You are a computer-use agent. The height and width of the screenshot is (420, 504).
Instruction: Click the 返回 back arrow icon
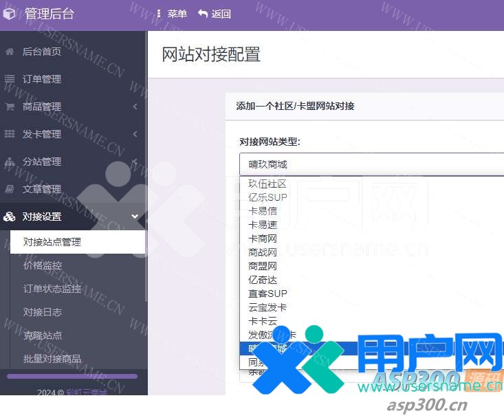tap(203, 14)
